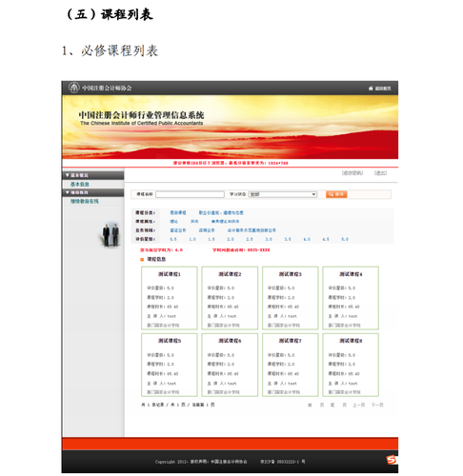Filter 课程属性 by 兼具理论和实务
The width and height of the screenshot is (463, 476).
pos(225,222)
